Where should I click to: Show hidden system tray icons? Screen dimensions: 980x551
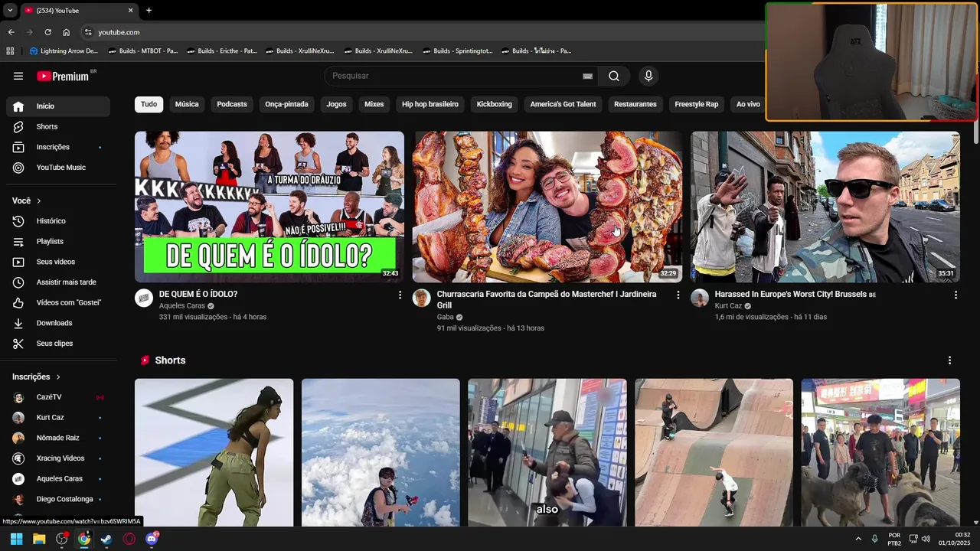point(857,539)
